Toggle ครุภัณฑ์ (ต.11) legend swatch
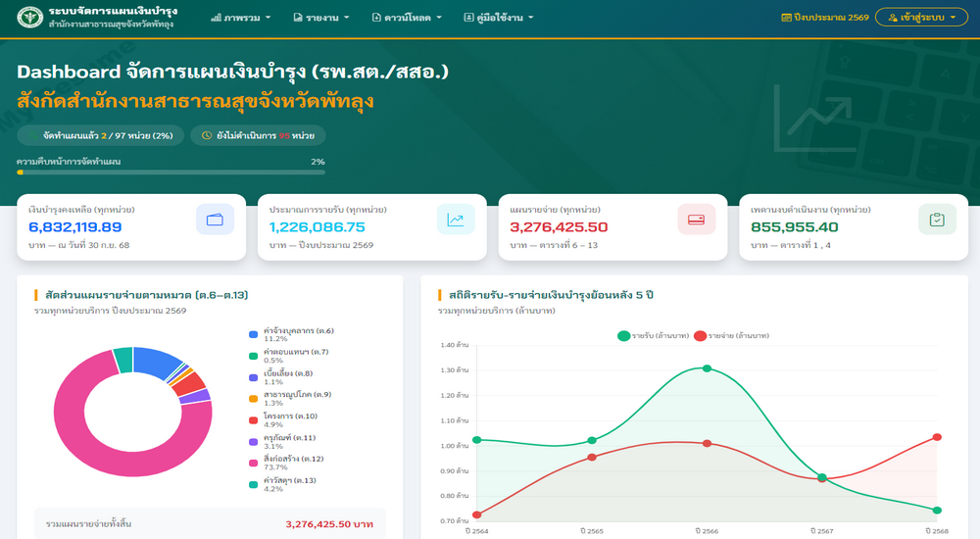Screen dimensions: 980x539 [x=253, y=442]
